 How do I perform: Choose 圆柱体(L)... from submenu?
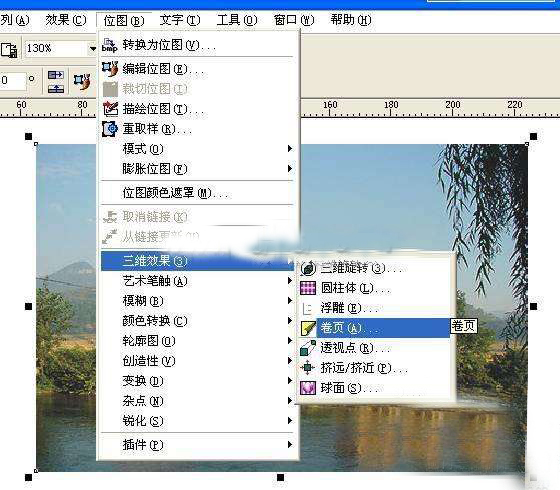click(375, 288)
